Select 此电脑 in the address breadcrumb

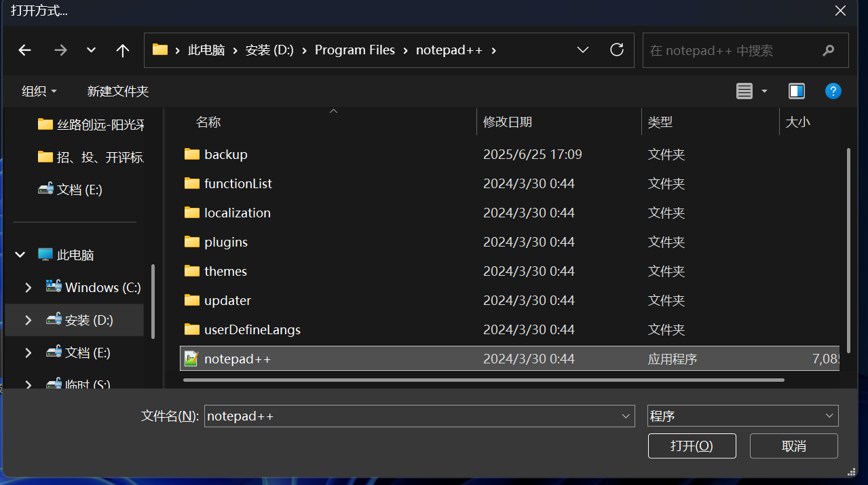[x=206, y=50]
